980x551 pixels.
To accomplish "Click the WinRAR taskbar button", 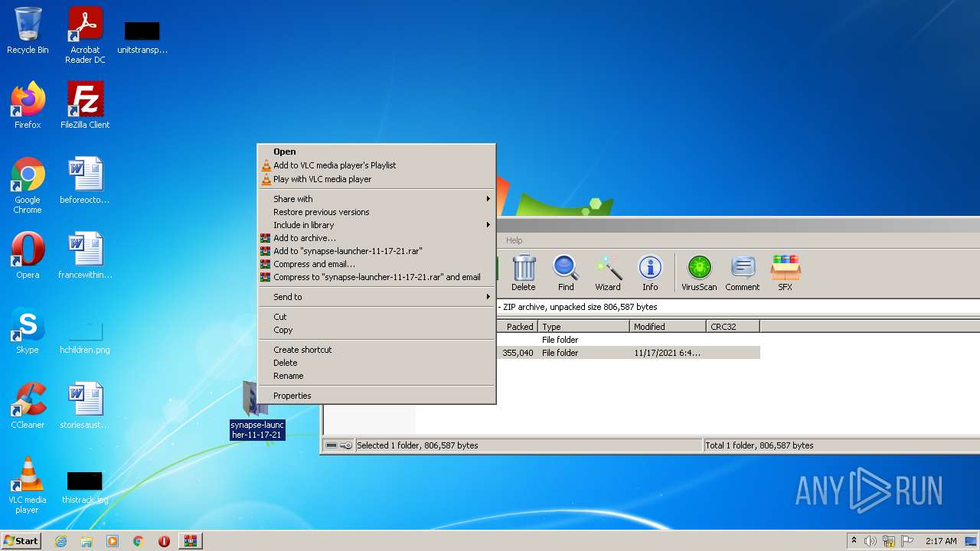I will click(x=191, y=541).
